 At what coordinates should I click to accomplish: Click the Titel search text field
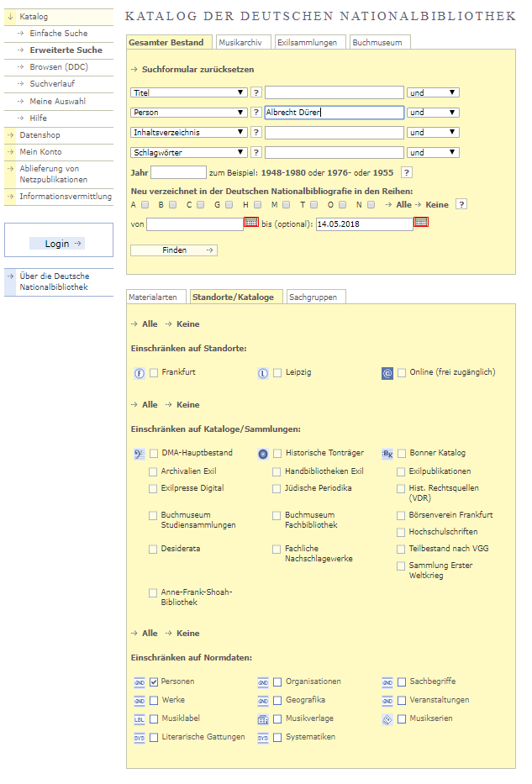coord(334,92)
